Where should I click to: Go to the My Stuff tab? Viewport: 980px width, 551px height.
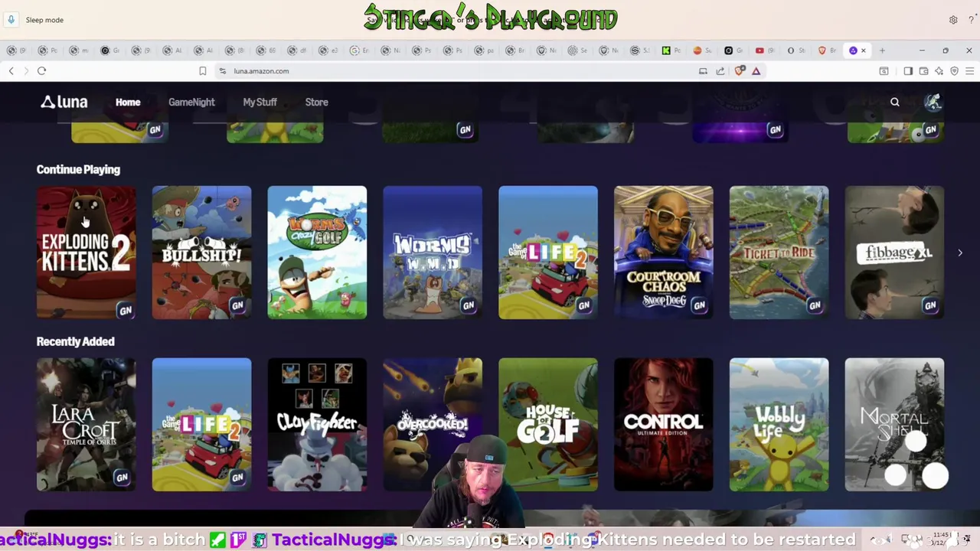260,102
